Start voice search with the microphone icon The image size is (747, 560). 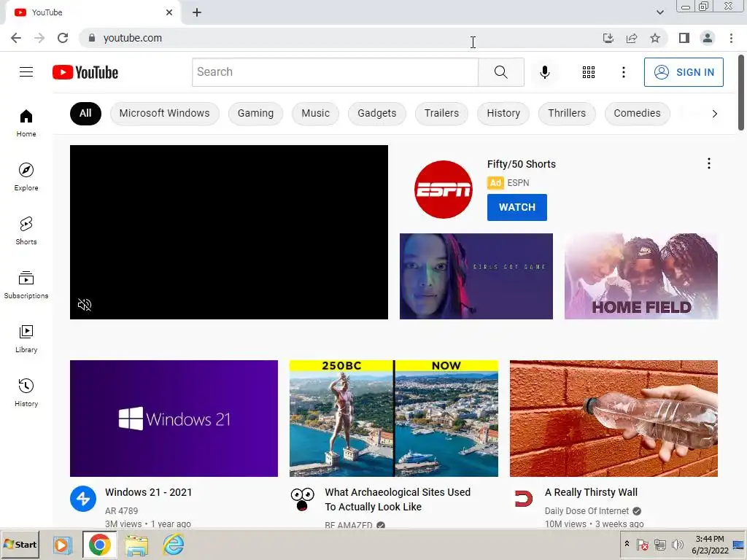pyautogui.click(x=544, y=72)
